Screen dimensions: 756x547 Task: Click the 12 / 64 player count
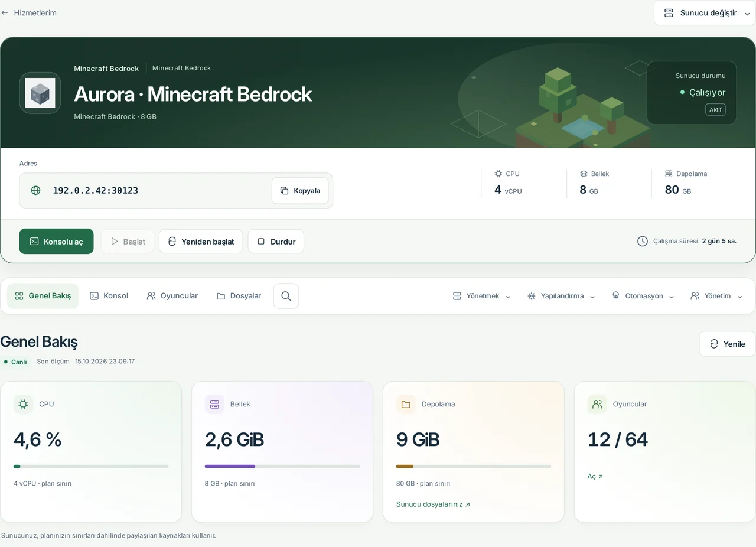(618, 439)
